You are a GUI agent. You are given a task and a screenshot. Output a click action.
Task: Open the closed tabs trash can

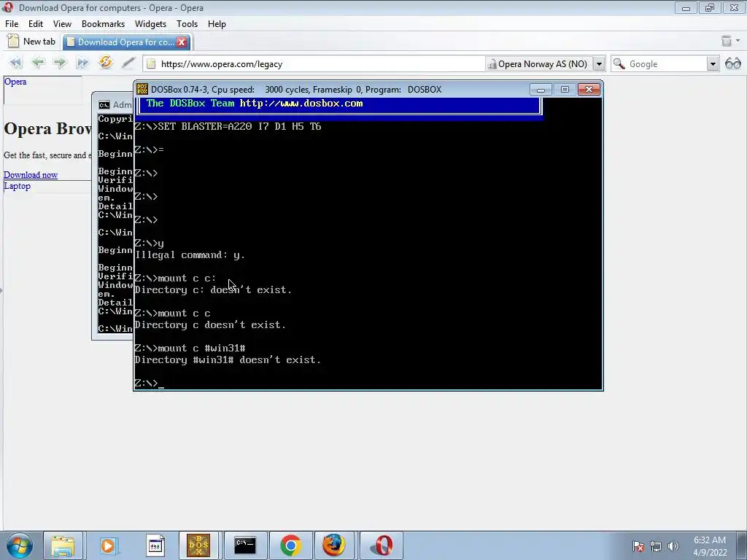click(x=727, y=41)
